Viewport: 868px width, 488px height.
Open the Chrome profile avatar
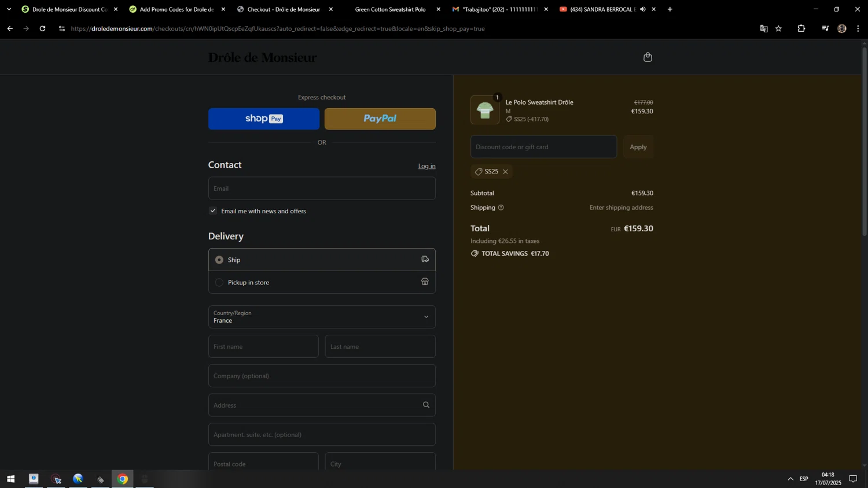coord(842,28)
